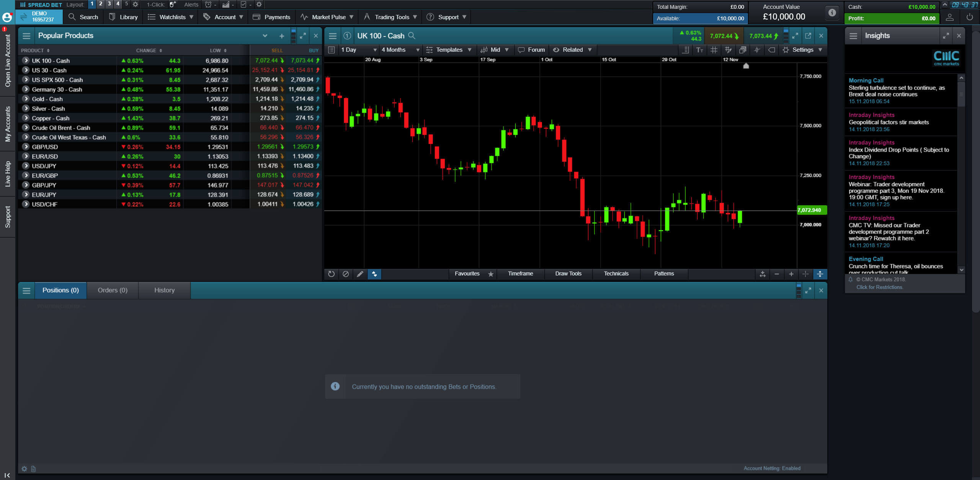Toggle the auto-scale vertical arrows icon
This screenshot has width=980, height=480.
(820, 274)
